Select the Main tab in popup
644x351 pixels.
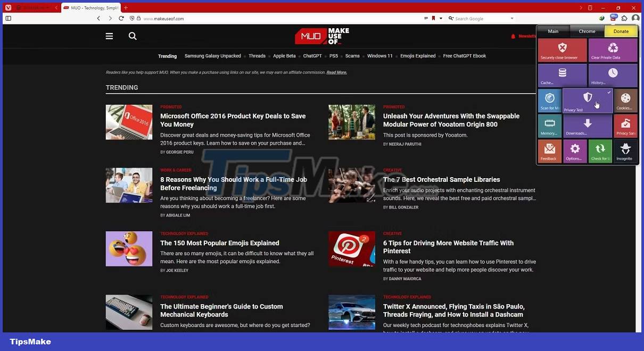click(553, 31)
